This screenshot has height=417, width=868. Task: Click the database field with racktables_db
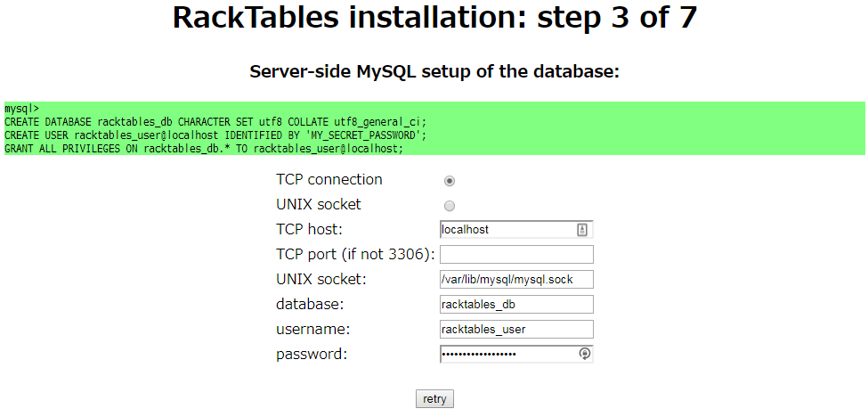click(x=516, y=304)
